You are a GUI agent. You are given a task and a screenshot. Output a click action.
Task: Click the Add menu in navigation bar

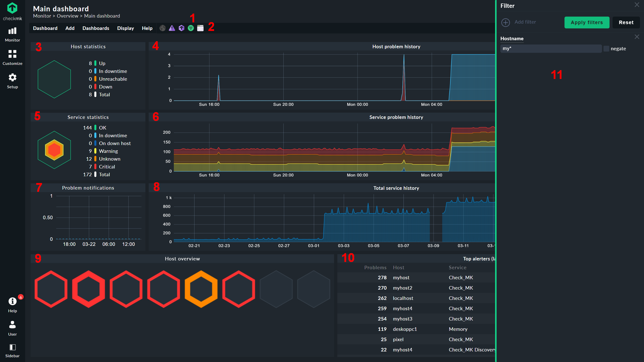pos(69,28)
